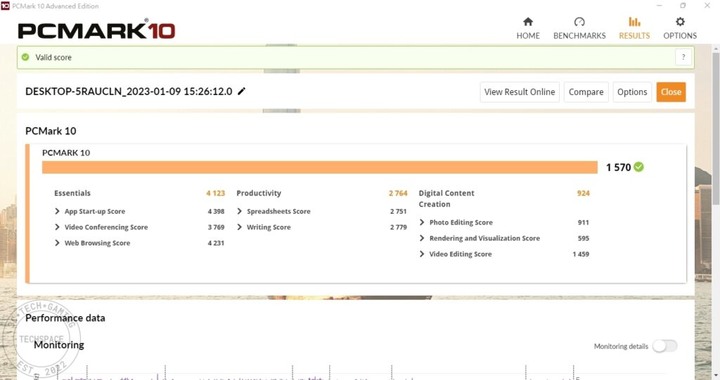720x380 pixels.
Task: Click the Spreadsheets value 2 751
Action: pyautogui.click(x=398, y=211)
